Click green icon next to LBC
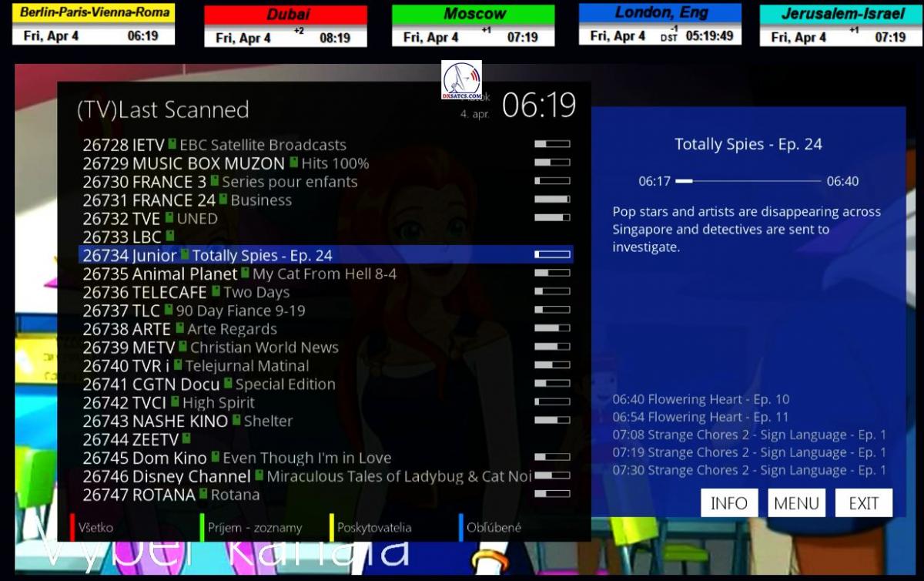Image resolution: width=924 pixels, height=581 pixels. (x=170, y=236)
